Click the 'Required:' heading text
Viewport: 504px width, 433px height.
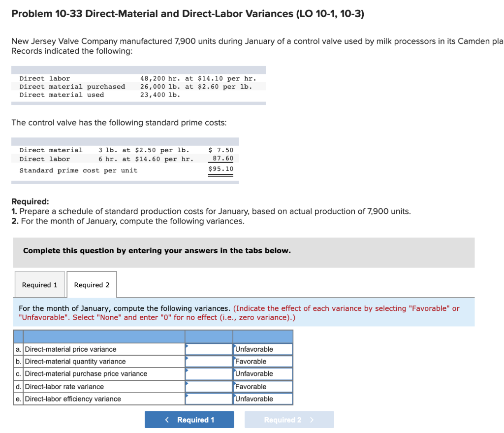(x=30, y=201)
